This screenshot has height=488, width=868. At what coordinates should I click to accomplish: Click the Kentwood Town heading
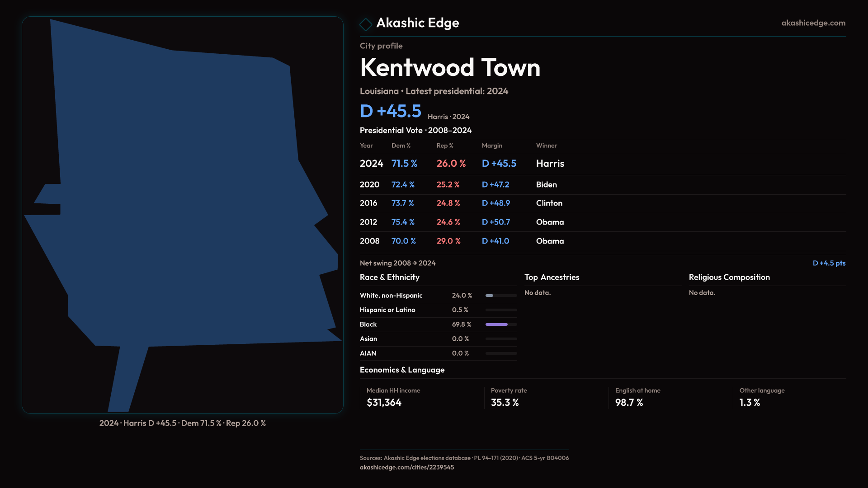(450, 68)
